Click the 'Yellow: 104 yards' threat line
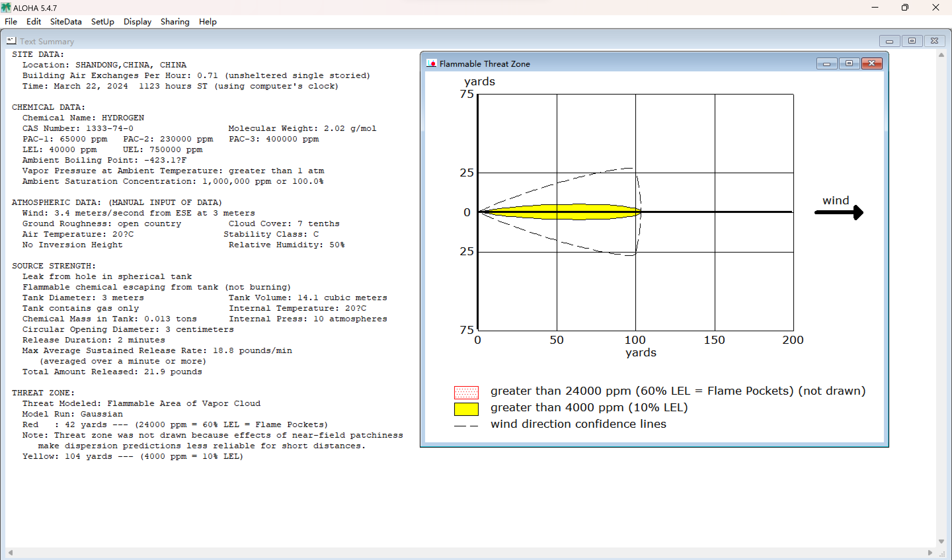This screenshot has width=952, height=560. (133, 457)
